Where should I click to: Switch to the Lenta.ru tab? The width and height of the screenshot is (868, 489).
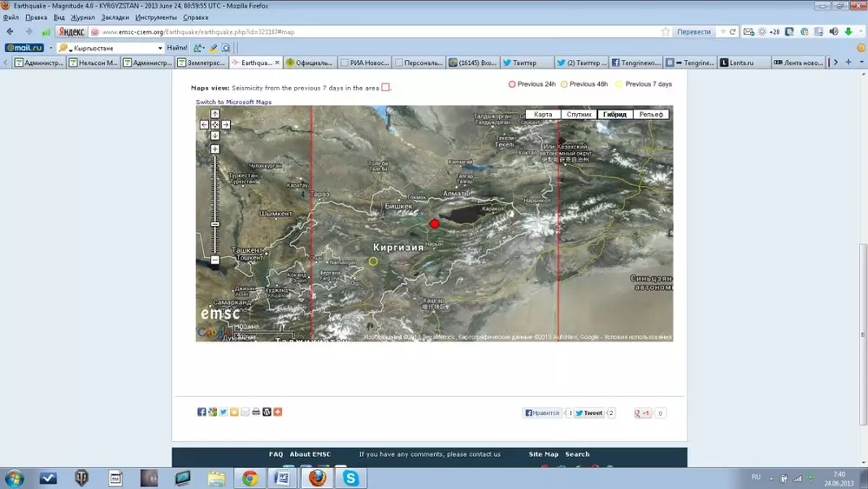pos(744,63)
